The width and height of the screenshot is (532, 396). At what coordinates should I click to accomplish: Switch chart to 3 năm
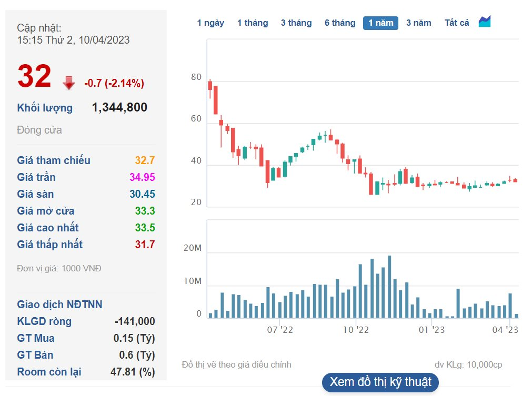tap(418, 23)
